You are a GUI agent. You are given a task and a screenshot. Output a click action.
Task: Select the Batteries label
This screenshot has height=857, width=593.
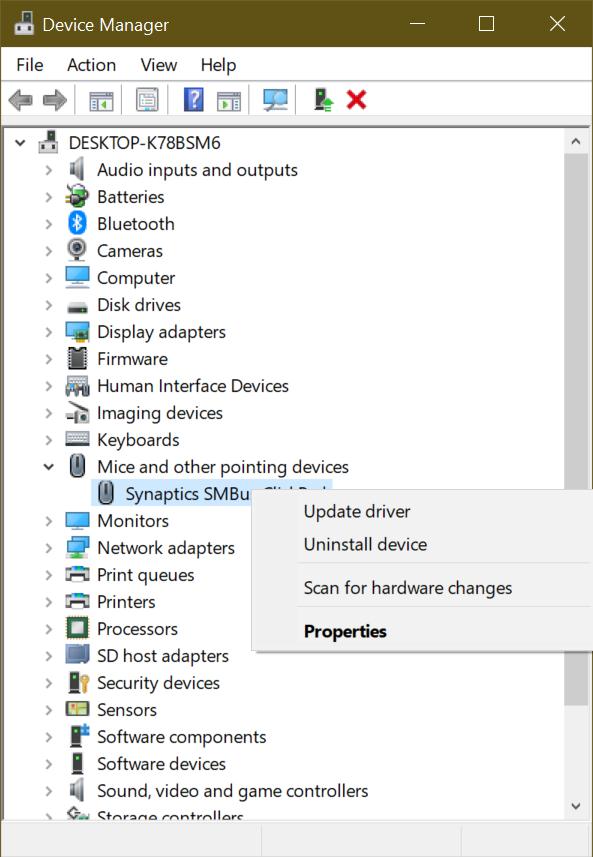[131, 197]
